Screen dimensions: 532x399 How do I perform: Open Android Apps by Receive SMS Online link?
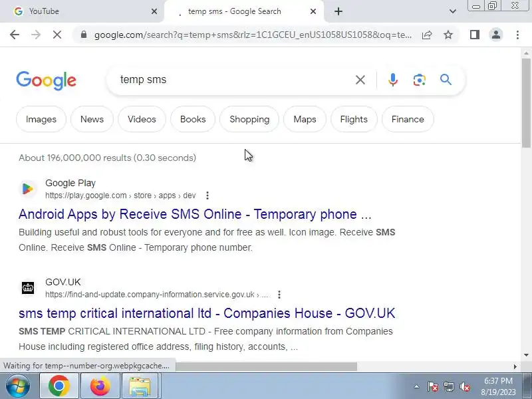click(x=195, y=214)
